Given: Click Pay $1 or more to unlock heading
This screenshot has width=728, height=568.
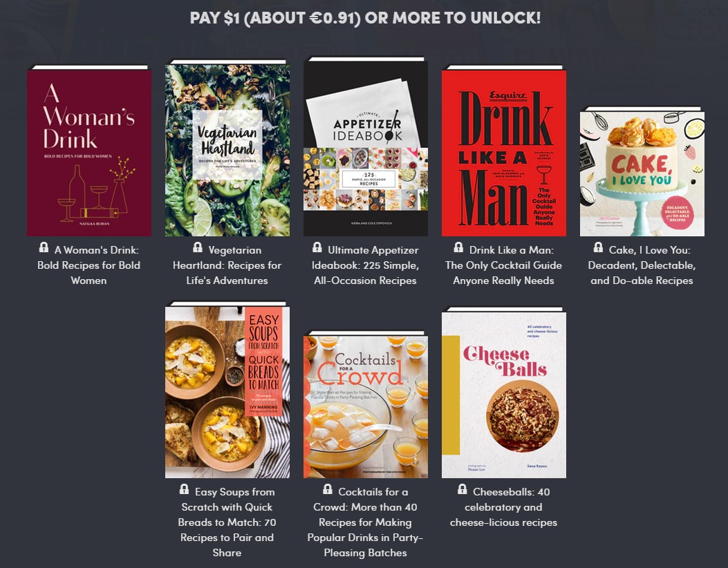Looking at the screenshot, I should [366, 18].
